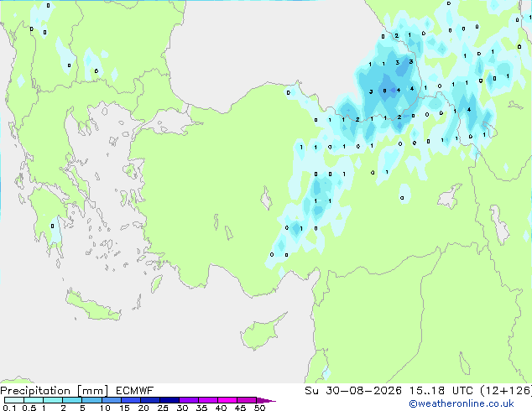Click the legend swatch between 10 and 15
The image size is (532, 411).
[111, 400]
